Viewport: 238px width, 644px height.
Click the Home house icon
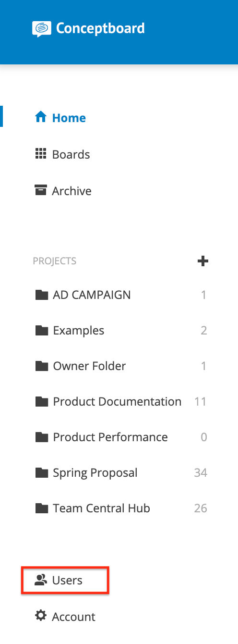[41, 117]
